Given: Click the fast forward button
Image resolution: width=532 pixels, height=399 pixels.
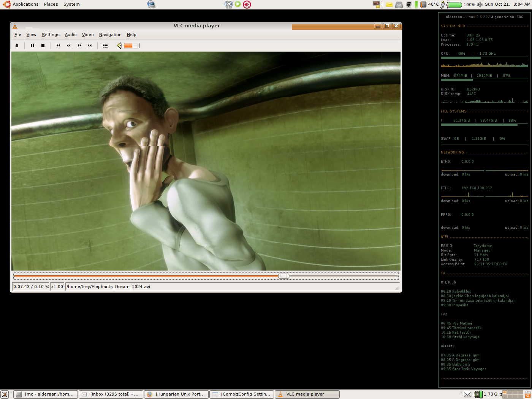Looking at the screenshot, I should click(79, 46).
